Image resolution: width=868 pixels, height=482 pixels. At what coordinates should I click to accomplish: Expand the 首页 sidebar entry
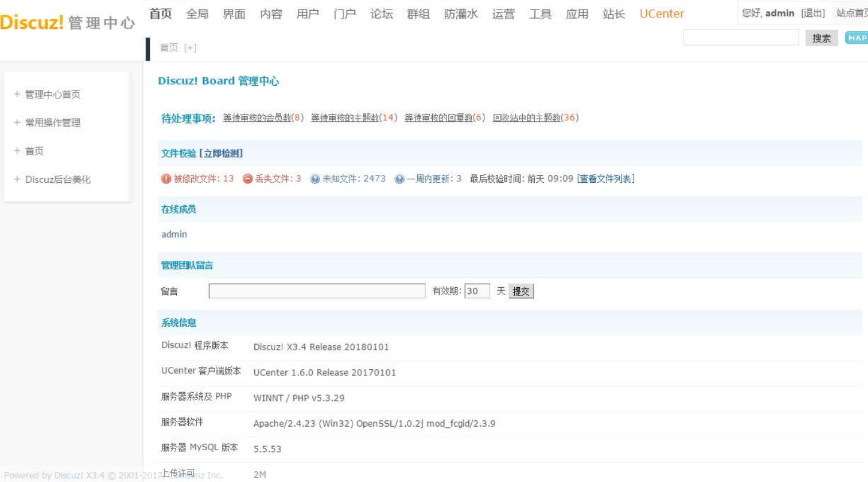(28, 151)
